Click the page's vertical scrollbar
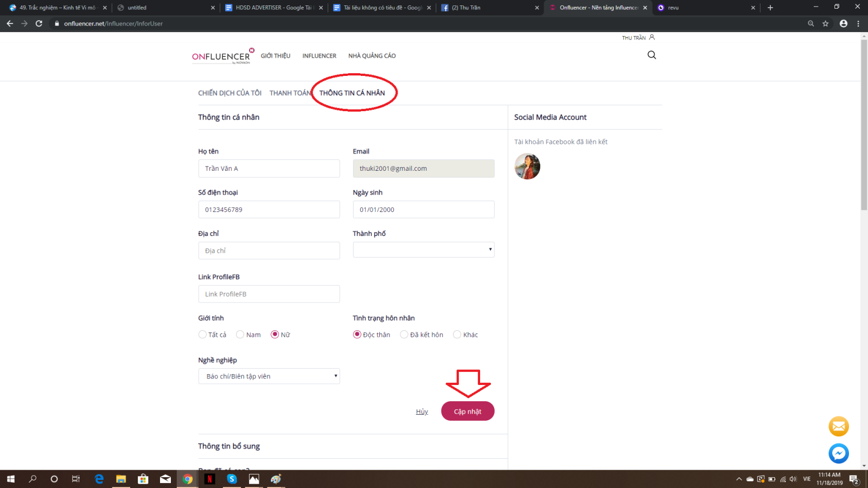Image resolution: width=868 pixels, height=488 pixels. (x=864, y=125)
